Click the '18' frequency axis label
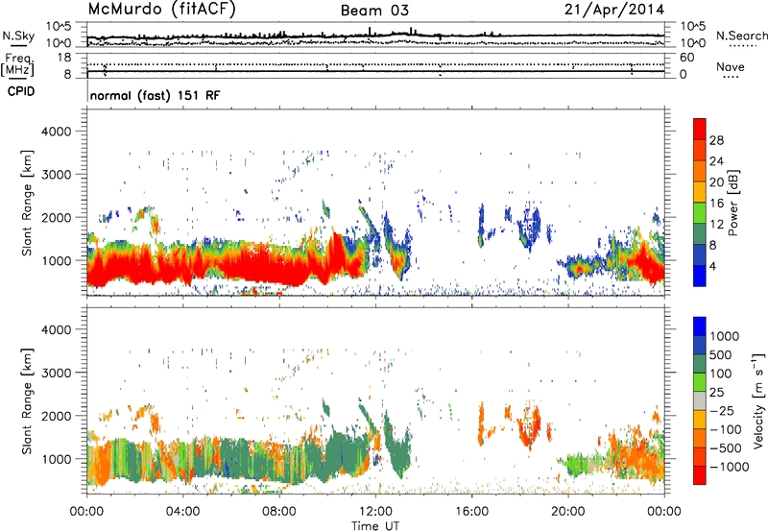Screen dimensions: 768x532 (64, 58)
